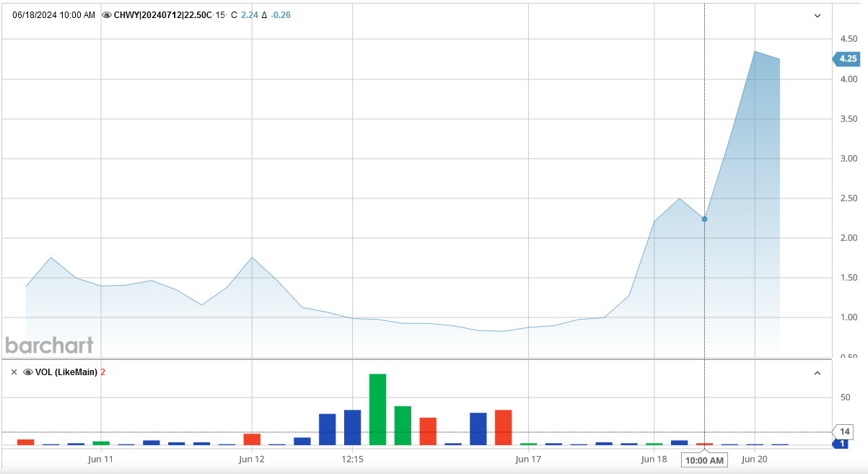Screen dimensions: 868x474
Task: Click the tallest green volume bar
Action: (x=377, y=409)
